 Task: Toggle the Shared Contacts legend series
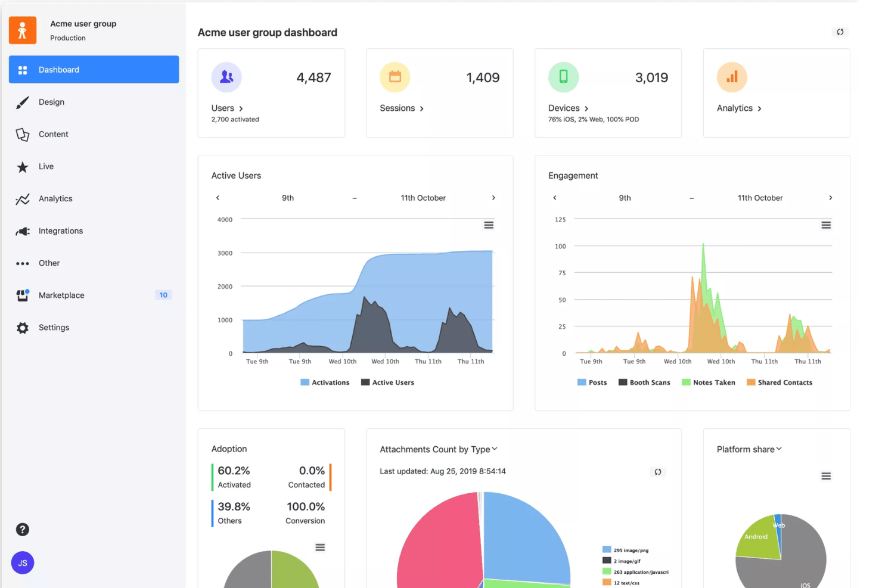point(779,382)
